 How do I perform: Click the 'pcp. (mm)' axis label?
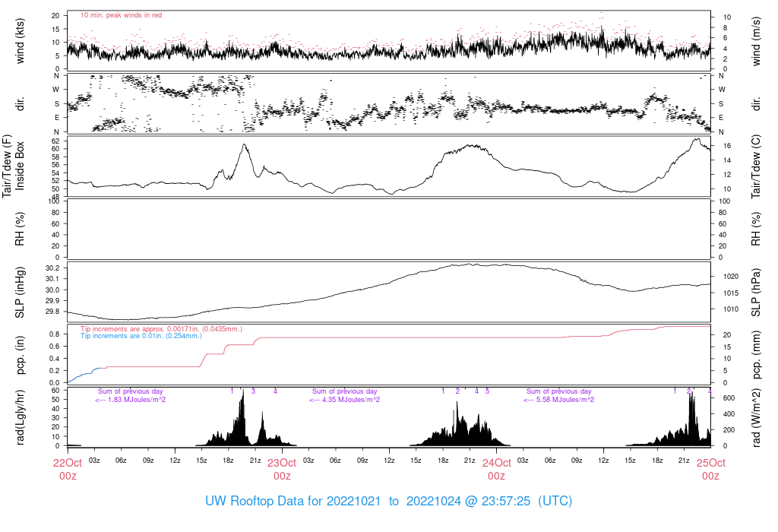pyautogui.click(x=756, y=356)
